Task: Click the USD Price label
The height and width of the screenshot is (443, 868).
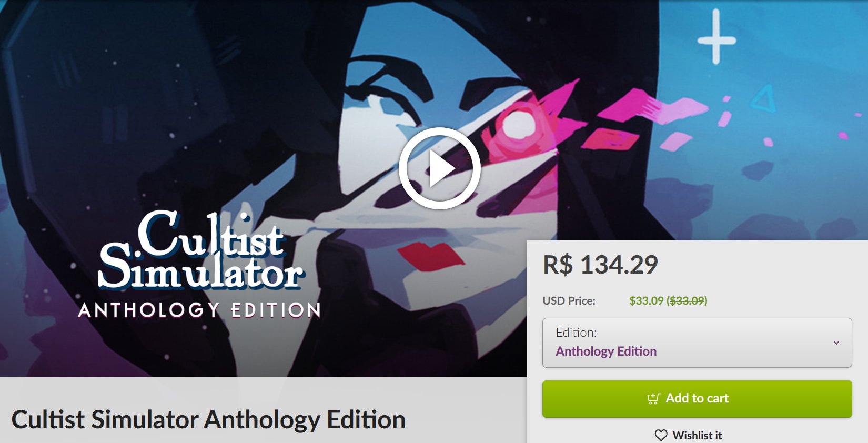Action: [x=569, y=300]
